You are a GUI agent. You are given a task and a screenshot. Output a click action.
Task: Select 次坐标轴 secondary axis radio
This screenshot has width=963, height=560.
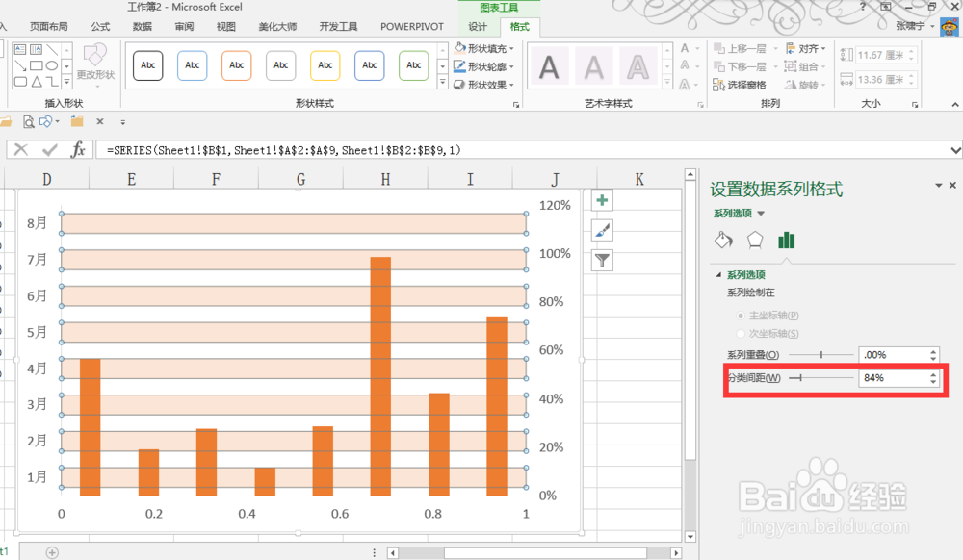(740, 334)
